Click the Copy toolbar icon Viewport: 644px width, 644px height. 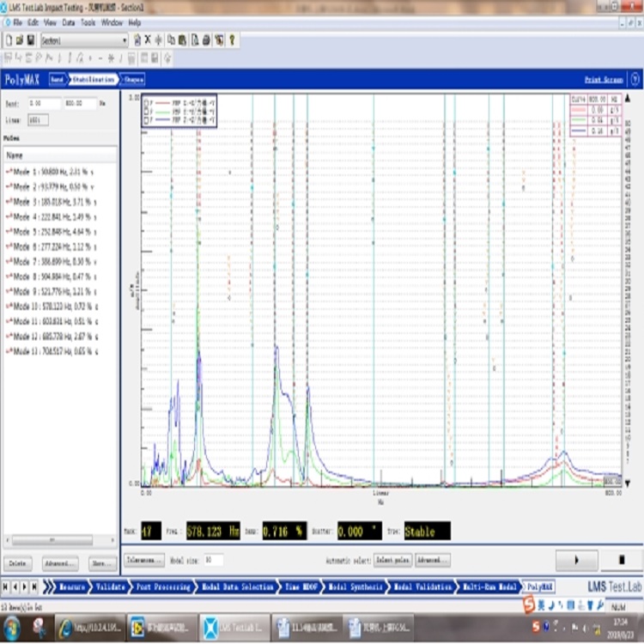click(x=171, y=39)
